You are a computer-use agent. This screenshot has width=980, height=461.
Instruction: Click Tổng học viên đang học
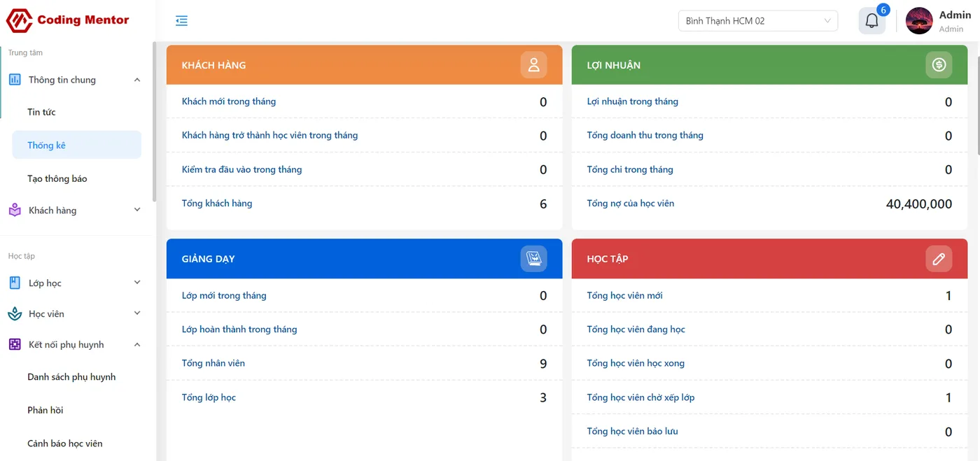pyautogui.click(x=636, y=329)
